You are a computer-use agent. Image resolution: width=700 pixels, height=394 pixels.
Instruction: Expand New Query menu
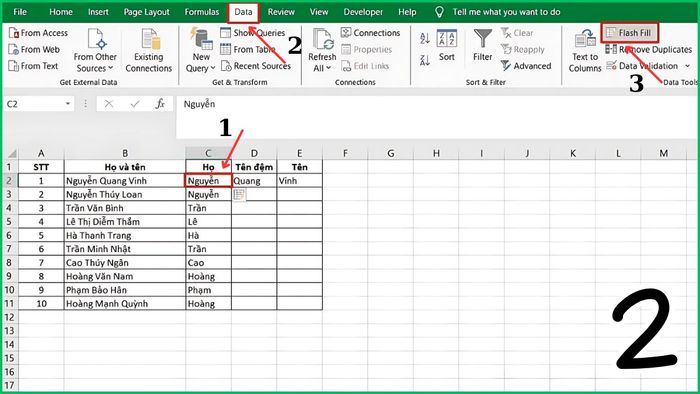(201, 50)
